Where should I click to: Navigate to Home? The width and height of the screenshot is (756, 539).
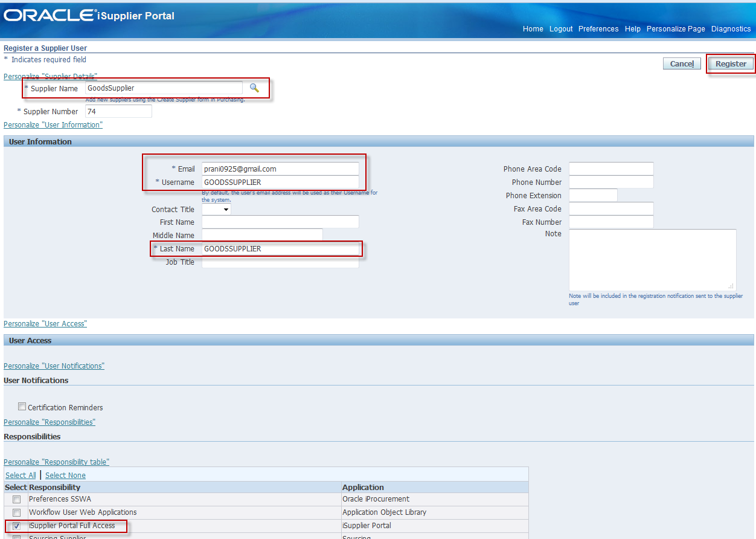pos(533,28)
